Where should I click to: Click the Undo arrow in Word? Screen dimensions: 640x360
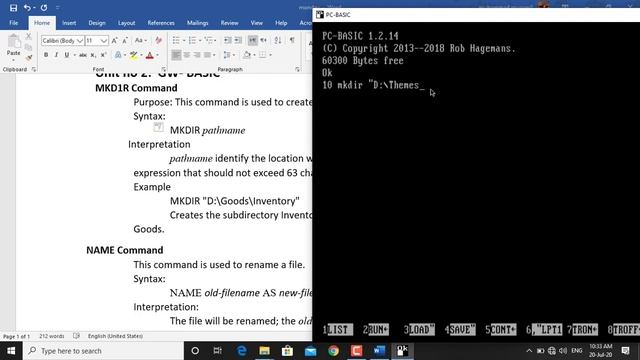[27, 8]
